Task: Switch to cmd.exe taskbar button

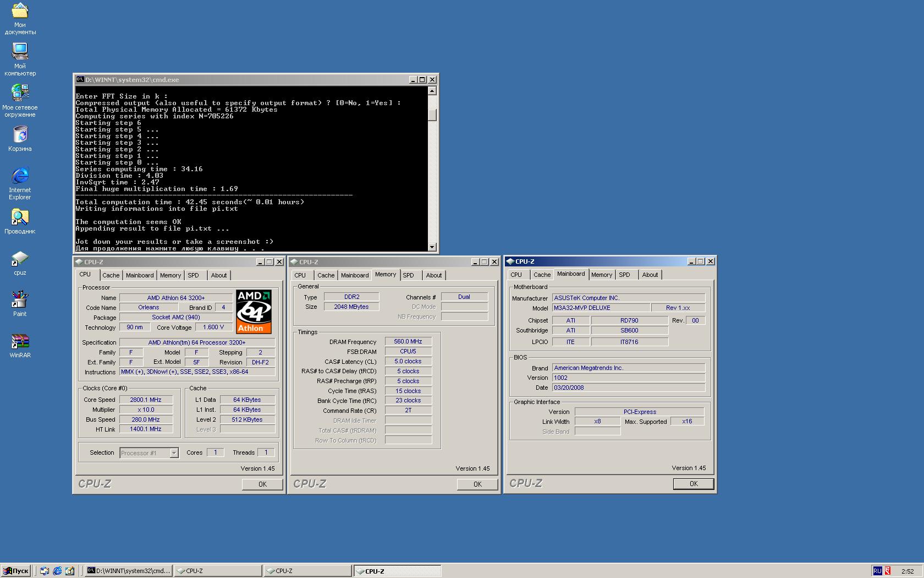Action: coord(129,571)
